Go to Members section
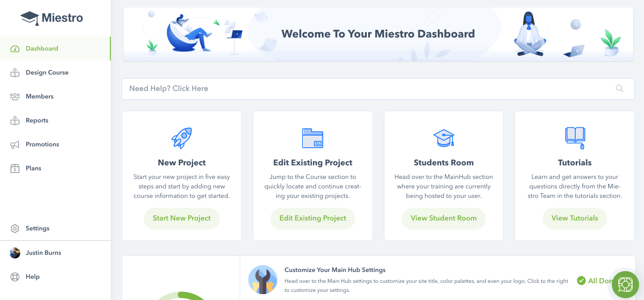 (x=55, y=97)
